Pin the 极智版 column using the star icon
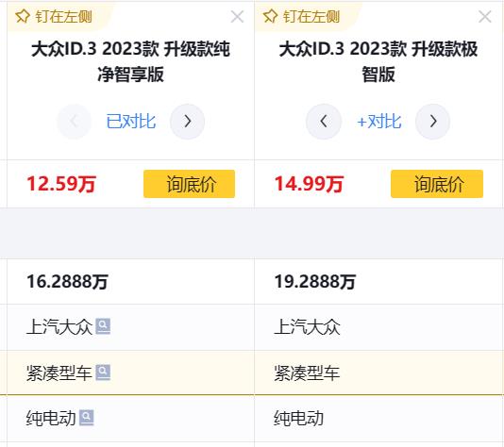 (270, 16)
